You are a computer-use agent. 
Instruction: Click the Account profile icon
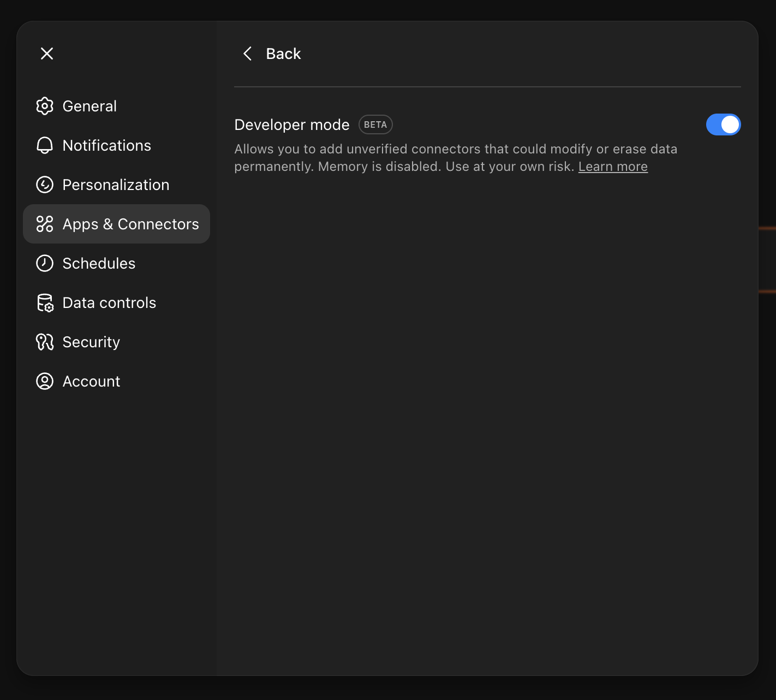point(45,381)
